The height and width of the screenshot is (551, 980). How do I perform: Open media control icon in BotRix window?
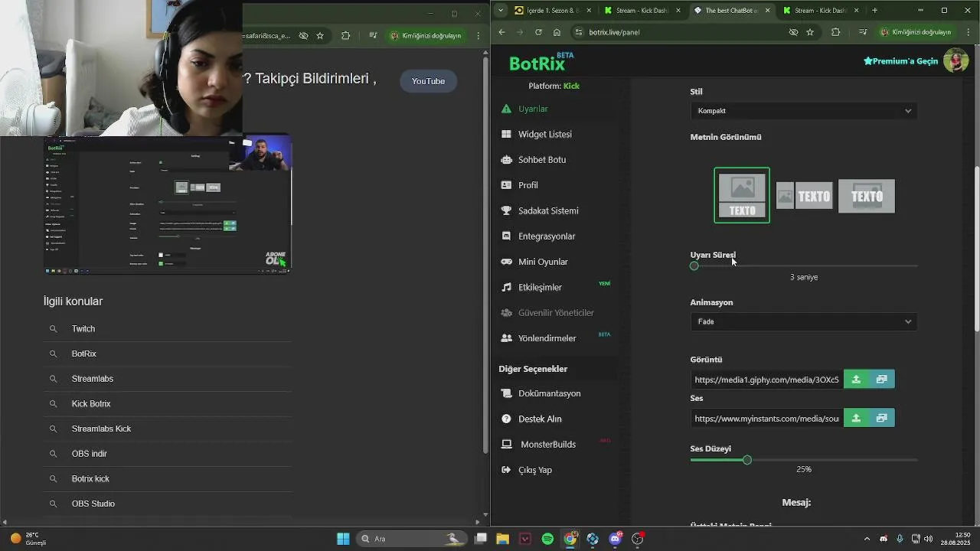point(863,32)
